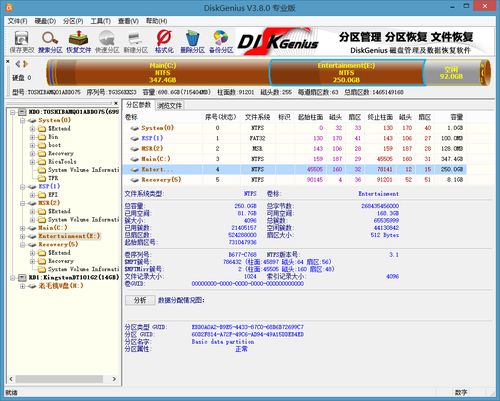Launch the Recover Files tool
This screenshot has height=401, width=500.
(78, 42)
